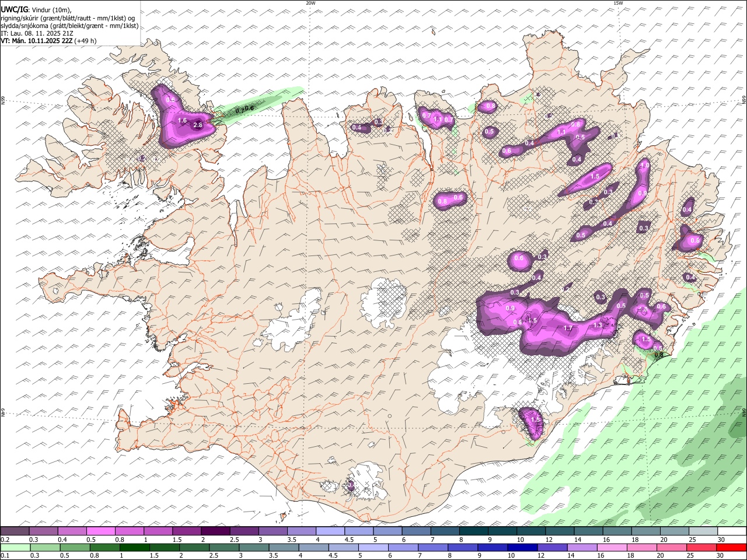Select the darkest green 1–1.5 rain swatch
This screenshot has height=560, width=747.
[x=134, y=547]
